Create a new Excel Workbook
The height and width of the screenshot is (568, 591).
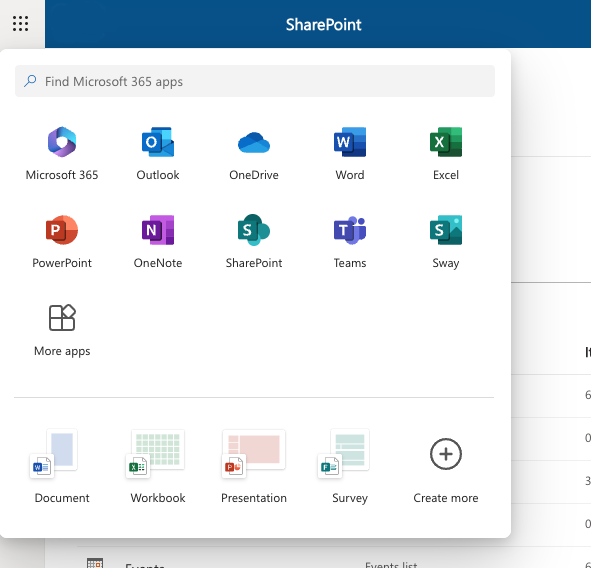click(x=158, y=466)
